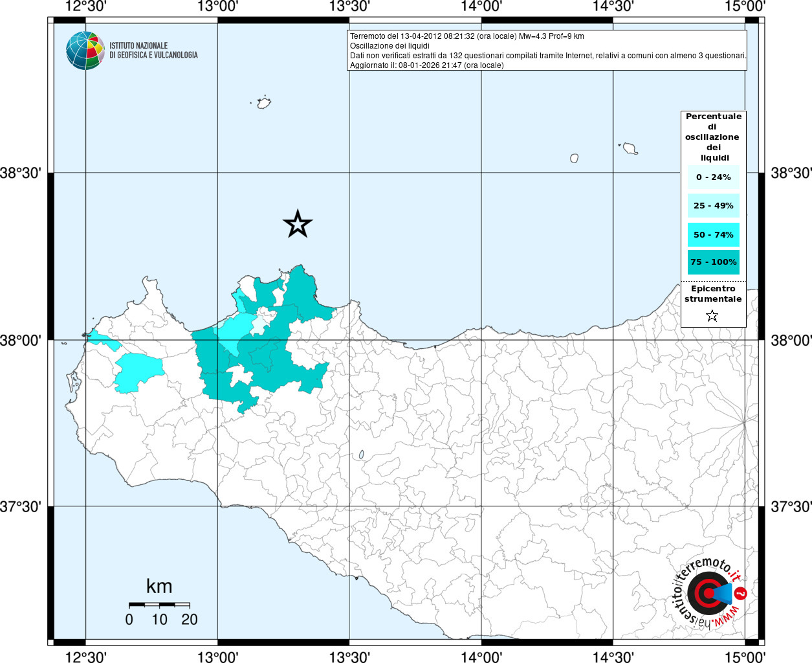Click the 12°30' label on the bottom axis
The height and width of the screenshot is (663, 812).
pyautogui.click(x=86, y=657)
